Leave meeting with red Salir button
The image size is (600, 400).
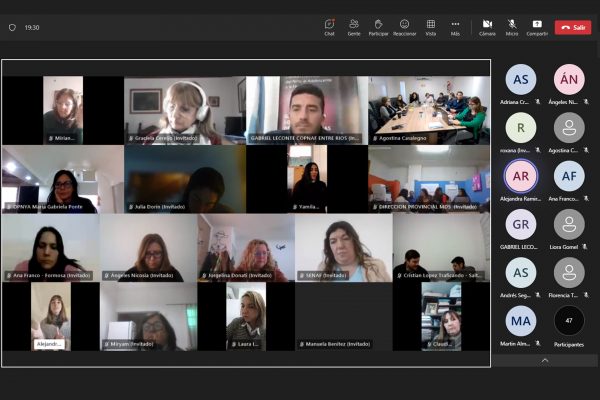coord(574,27)
